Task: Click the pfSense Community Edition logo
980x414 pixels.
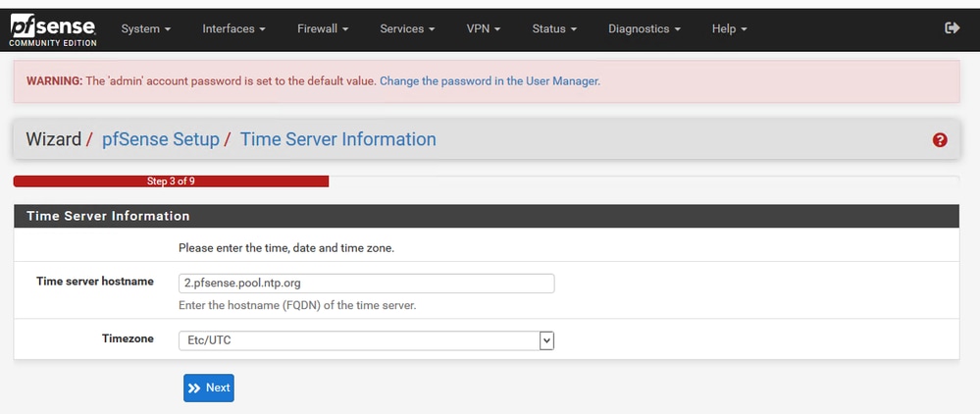Action: tap(53, 30)
